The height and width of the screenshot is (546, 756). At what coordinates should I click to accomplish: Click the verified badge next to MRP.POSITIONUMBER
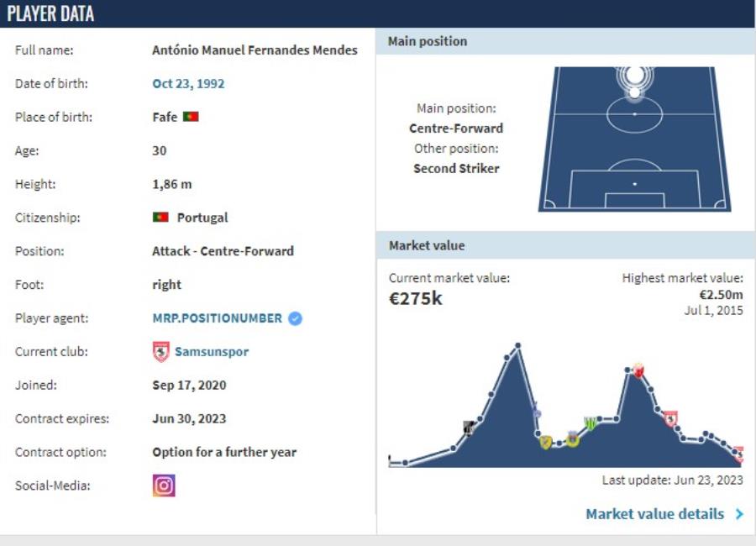(x=295, y=318)
